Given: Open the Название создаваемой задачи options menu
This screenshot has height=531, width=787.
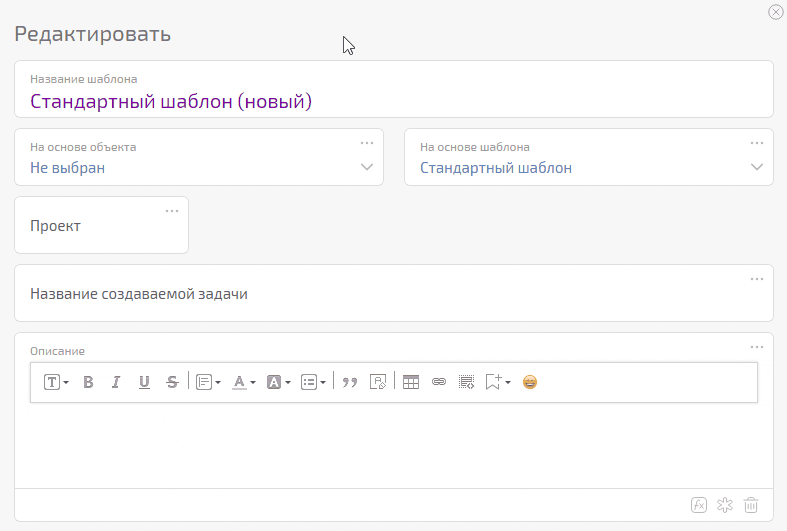Looking at the screenshot, I should point(757,279).
